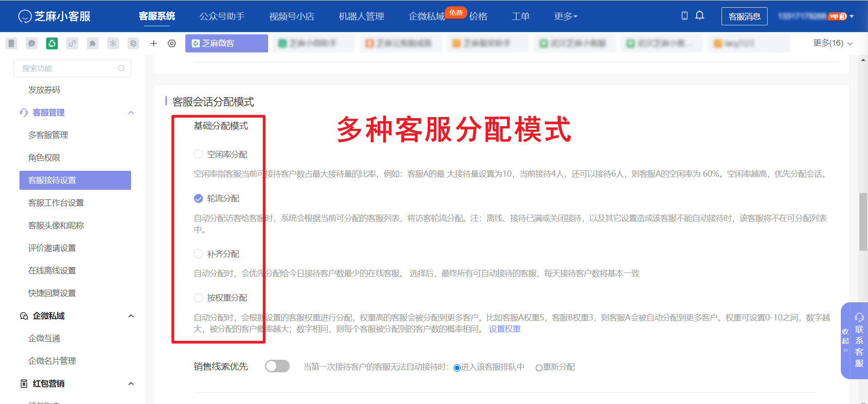Click the VIP badge icon
The height and width of the screenshot is (404, 868).
[x=838, y=16]
